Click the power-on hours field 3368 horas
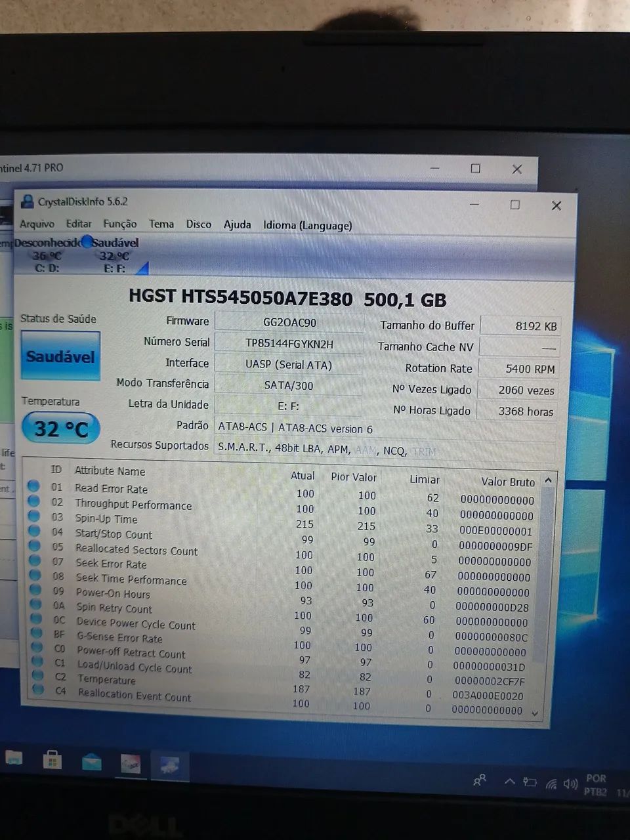Viewport: 630px width, 840px height. (517, 411)
